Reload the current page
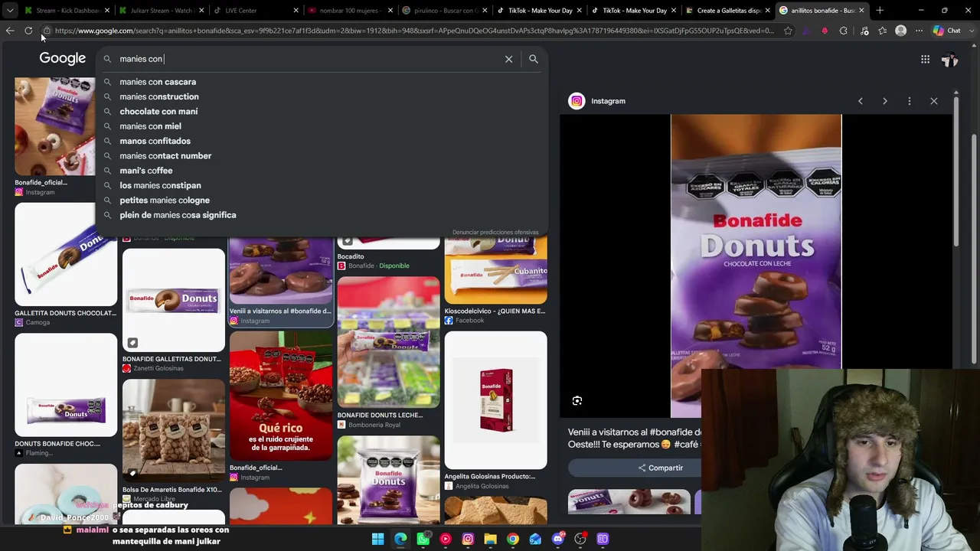This screenshot has width=980, height=551. (x=28, y=31)
